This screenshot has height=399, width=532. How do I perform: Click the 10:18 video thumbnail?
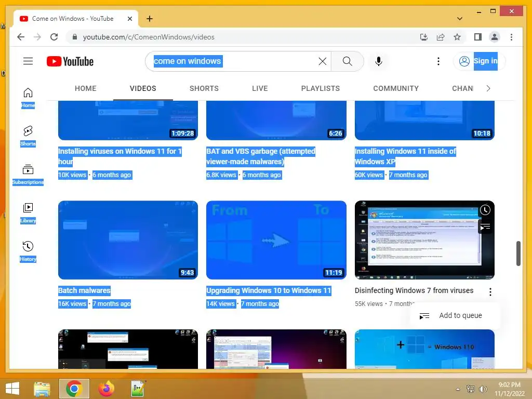pos(424,120)
